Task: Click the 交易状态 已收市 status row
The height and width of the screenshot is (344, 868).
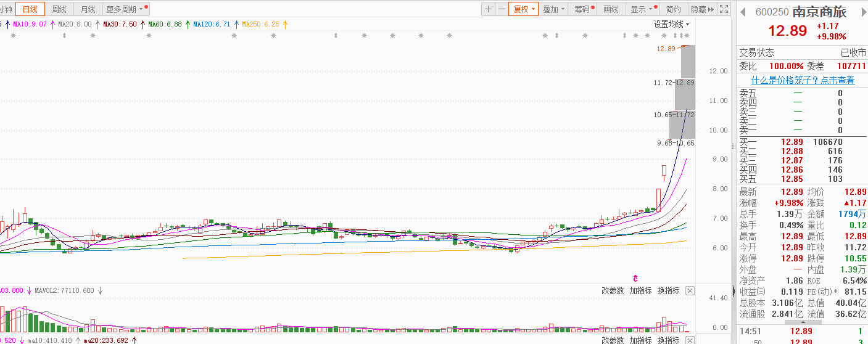Action: [x=802, y=53]
